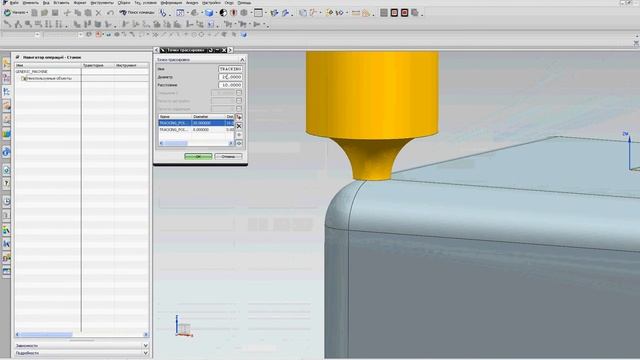The width and height of the screenshot is (640, 360).
Task: Click tracking list horizontal scrollbar
Action: click(x=196, y=143)
